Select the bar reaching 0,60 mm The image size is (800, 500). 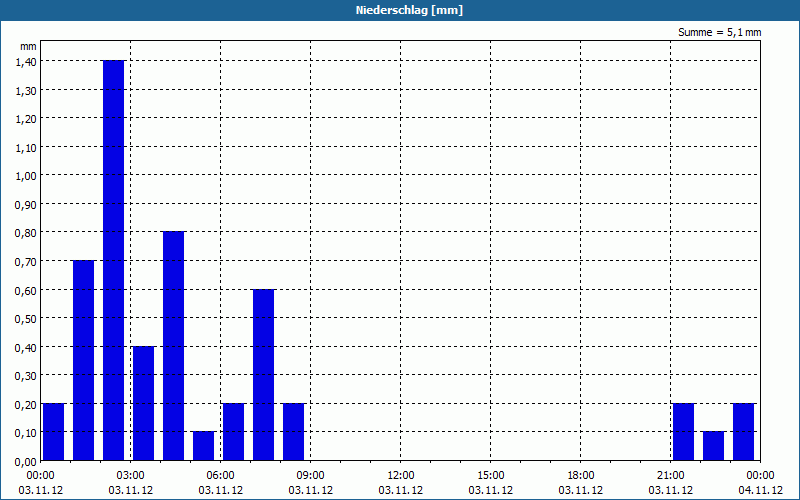pyautogui.click(x=263, y=374)
